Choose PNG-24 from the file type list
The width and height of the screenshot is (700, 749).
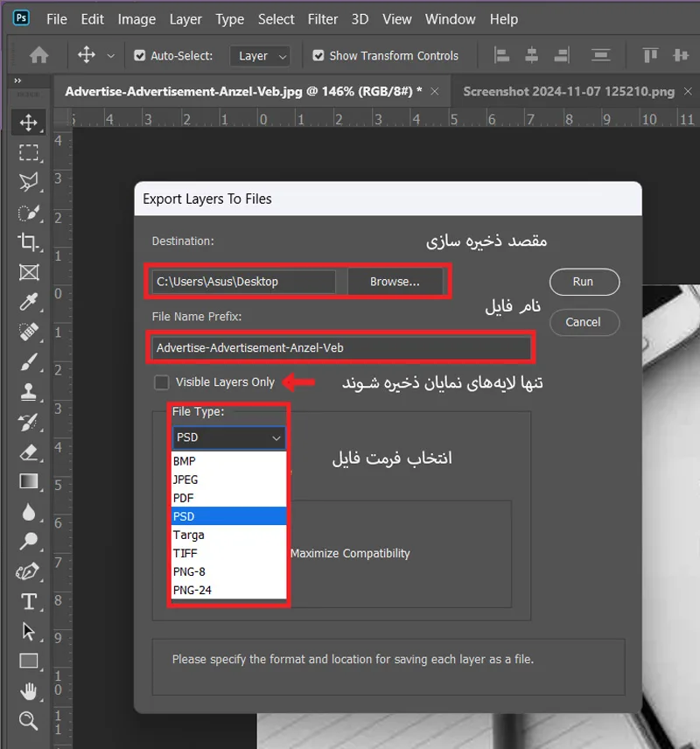(229, 590)
